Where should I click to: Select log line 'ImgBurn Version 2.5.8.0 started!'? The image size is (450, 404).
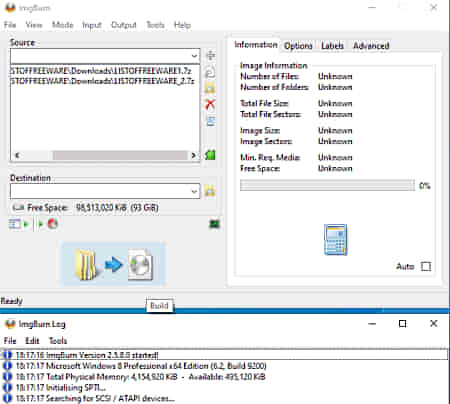click(225, 355)
